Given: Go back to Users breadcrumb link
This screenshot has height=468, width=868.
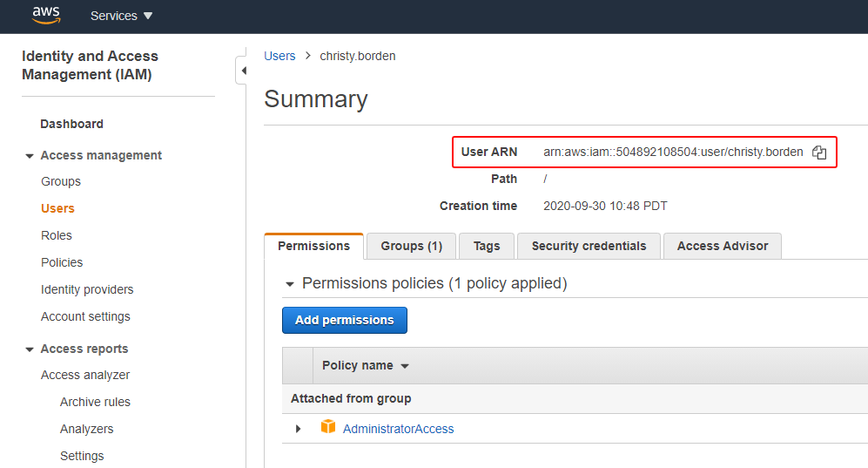Looking at the screenshot, I should click(279, 56).
